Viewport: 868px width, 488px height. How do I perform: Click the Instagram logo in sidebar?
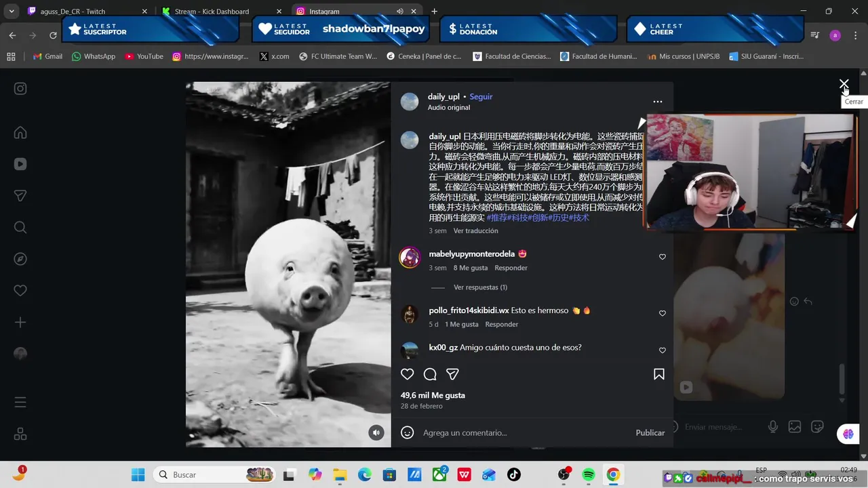click(x=20, y=89)
